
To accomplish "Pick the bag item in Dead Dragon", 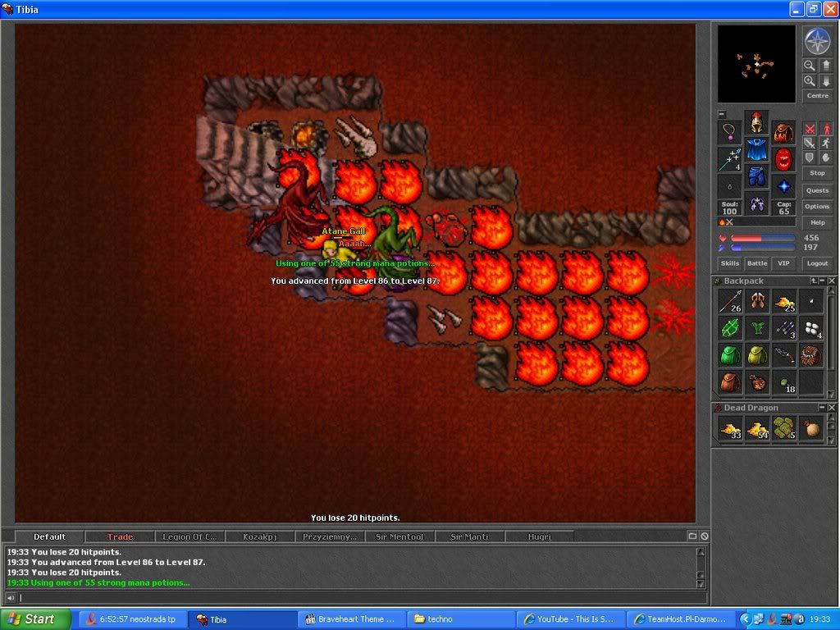I will point(811,429).
